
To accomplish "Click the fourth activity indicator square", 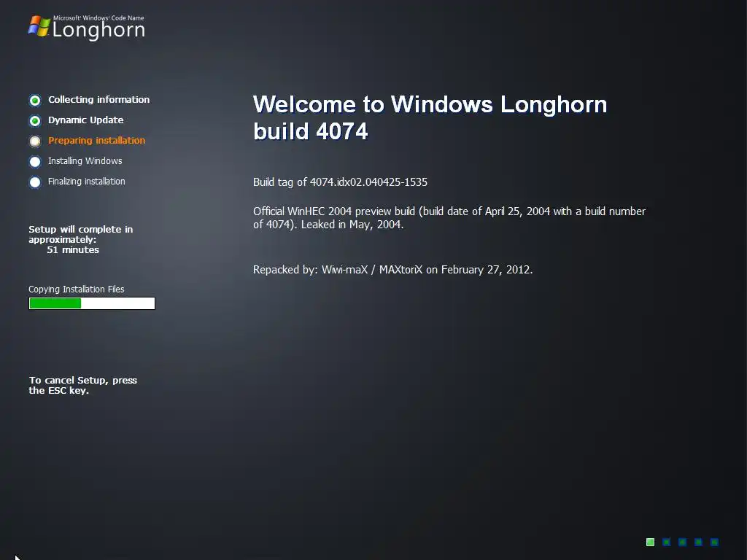I will [x=698, y=542].
